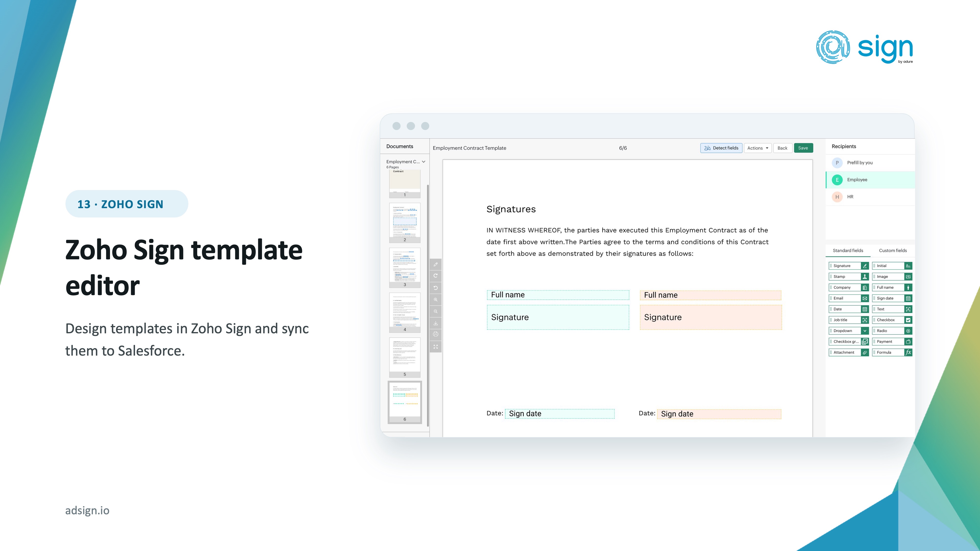Pick the Formula field fx icon
The height and width of the screenshot is (551, 980).
908,352
